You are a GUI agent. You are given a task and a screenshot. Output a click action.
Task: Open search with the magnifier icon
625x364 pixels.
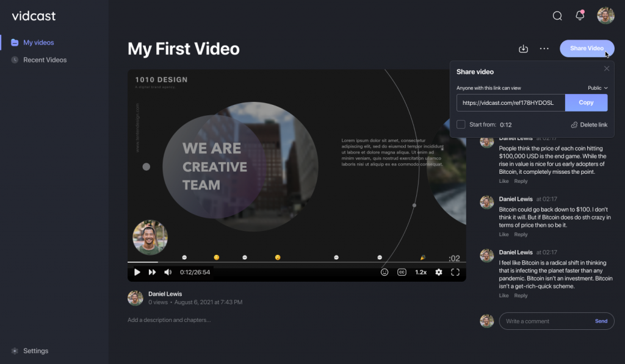click(x=557, y=16)
